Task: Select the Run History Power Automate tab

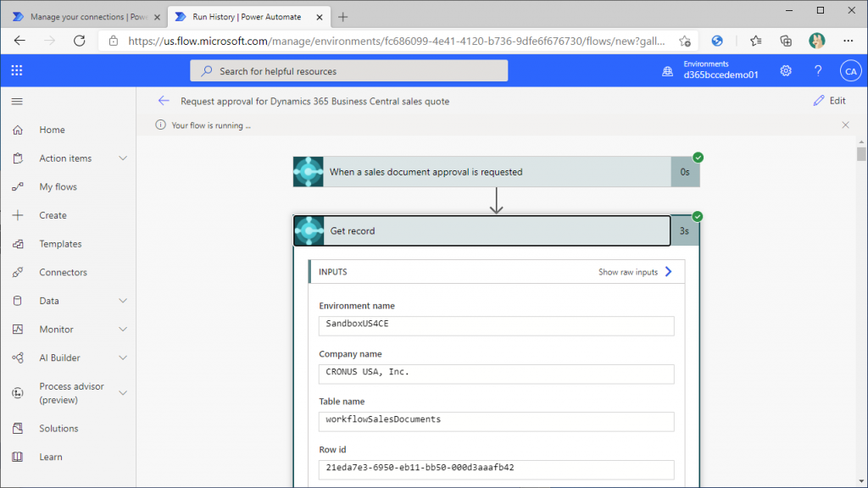Action: 248,17
